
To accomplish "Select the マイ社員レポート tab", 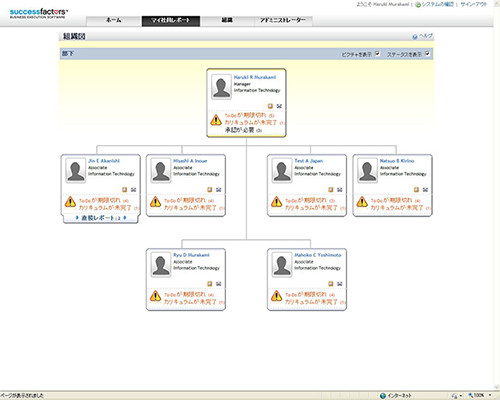I will (171, 20).
